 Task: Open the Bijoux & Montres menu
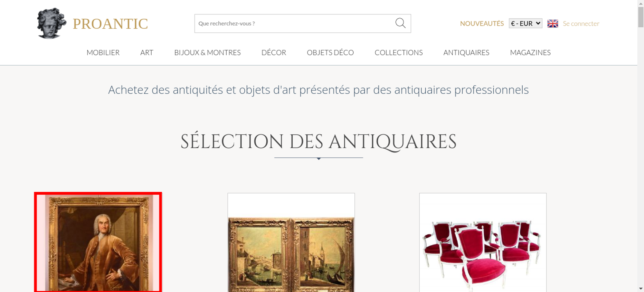207,52
